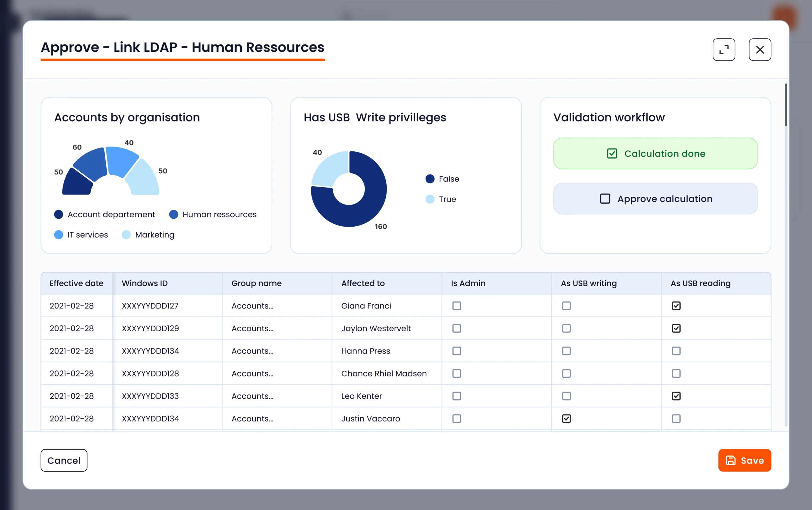Screen dimensions: 812x510
Task: Uncheck USB reading for Jaylon Westervelt
Action: pos(676,328)
